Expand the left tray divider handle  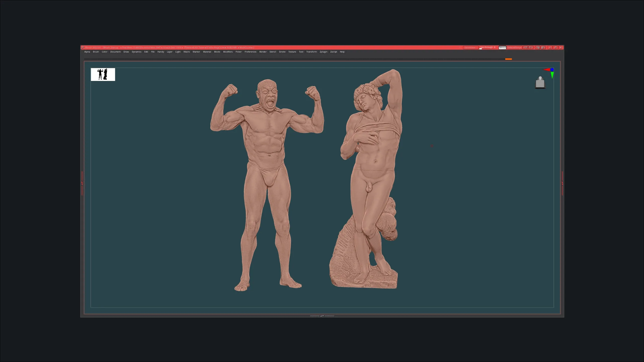point(82,183)
